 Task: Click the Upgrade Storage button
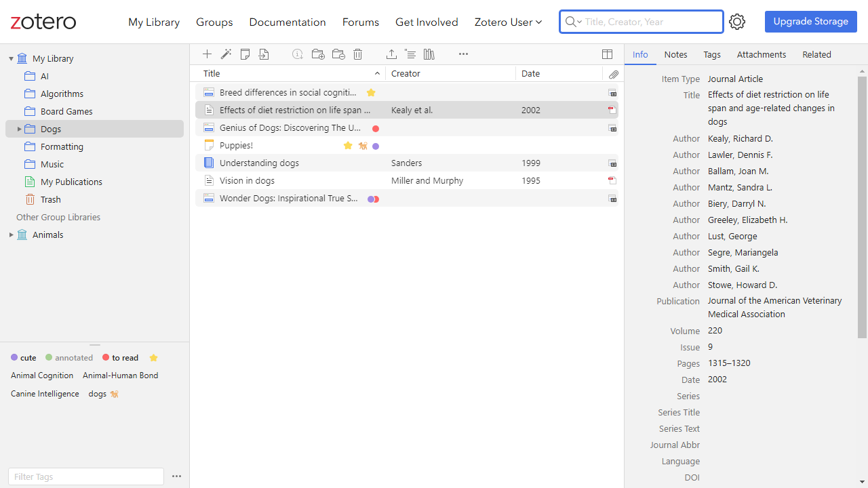pyautogui.click(x=810, y=22)
